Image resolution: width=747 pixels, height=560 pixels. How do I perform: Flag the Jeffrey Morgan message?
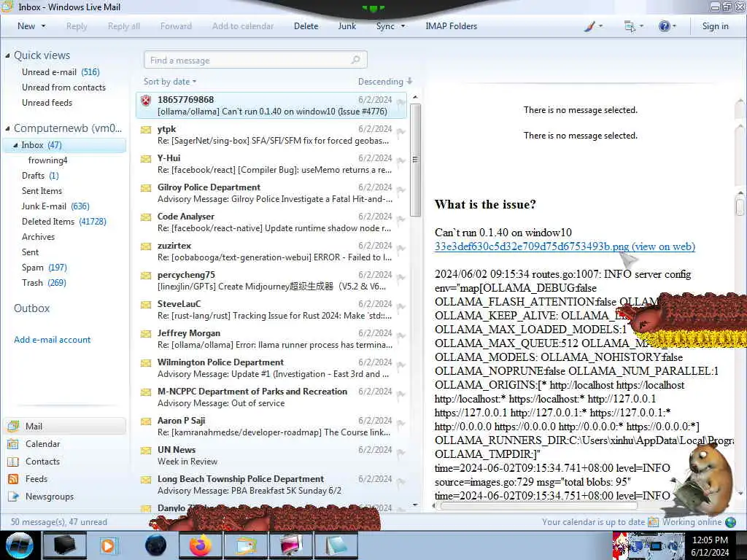pos(400,335)
